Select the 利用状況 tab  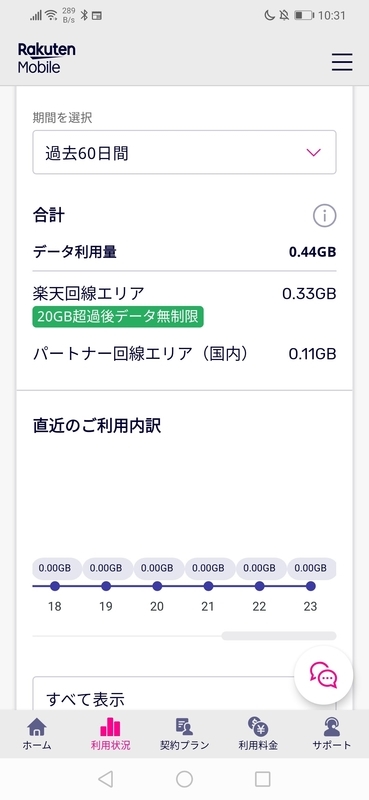(x=110, y=734)
